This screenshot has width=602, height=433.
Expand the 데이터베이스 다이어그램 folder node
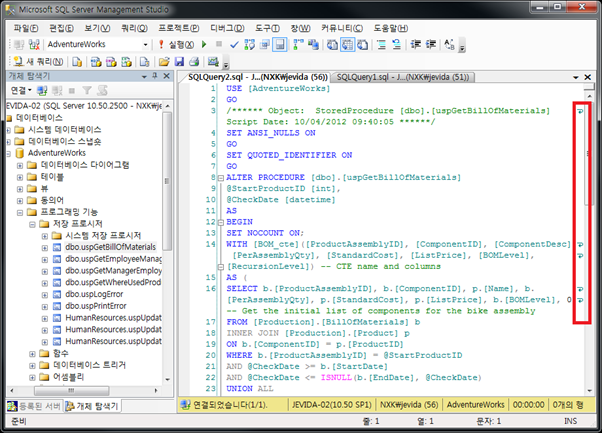(x=20, y=166)
